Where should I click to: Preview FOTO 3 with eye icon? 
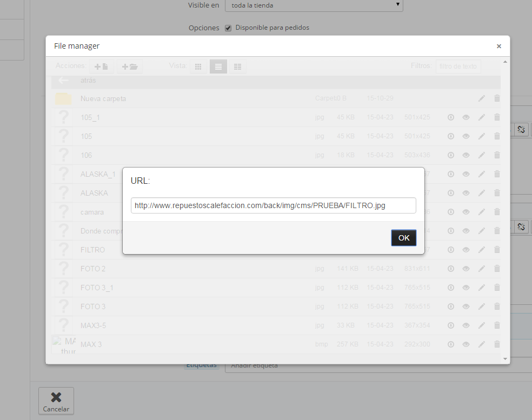click(x=466, y=306)
